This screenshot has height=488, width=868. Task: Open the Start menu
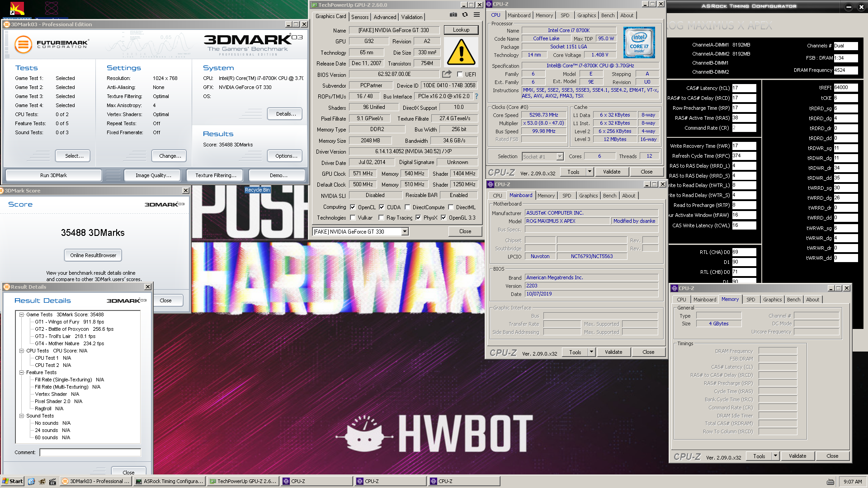point(13,481)
